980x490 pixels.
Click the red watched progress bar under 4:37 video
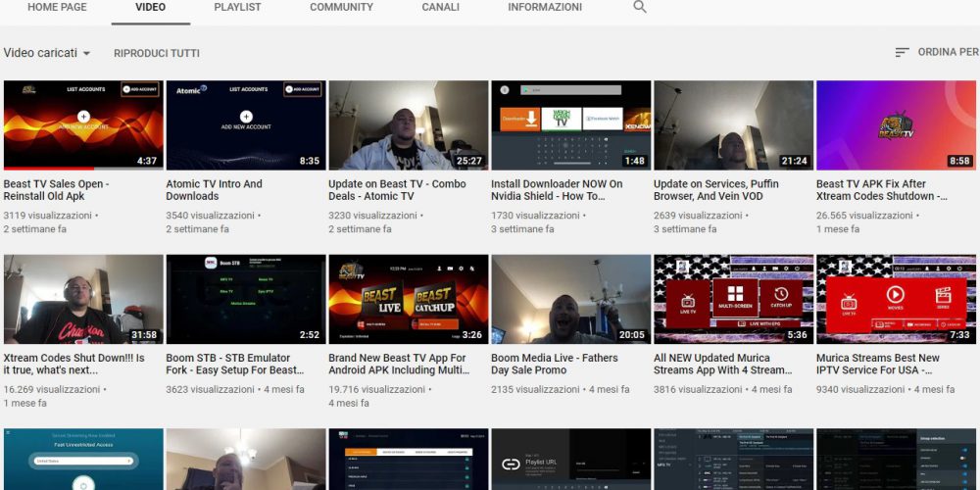point(49,169)
